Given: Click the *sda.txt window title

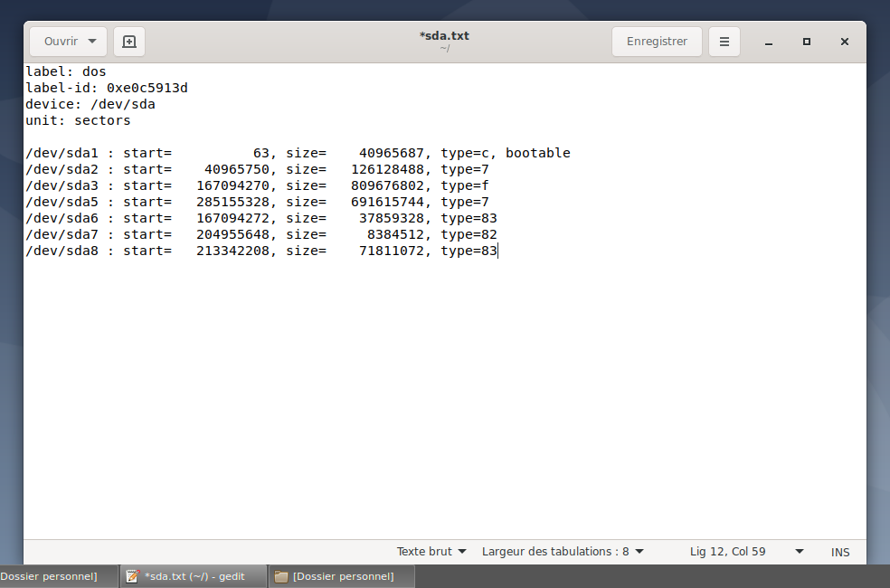Looking at the screenshot, I should coord(444,36).
